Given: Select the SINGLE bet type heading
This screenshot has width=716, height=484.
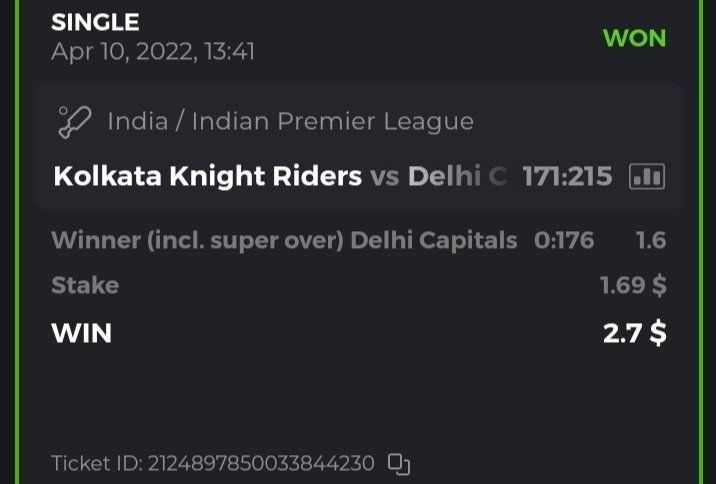Looking at the screenshot, I should (x=95, y=21).
